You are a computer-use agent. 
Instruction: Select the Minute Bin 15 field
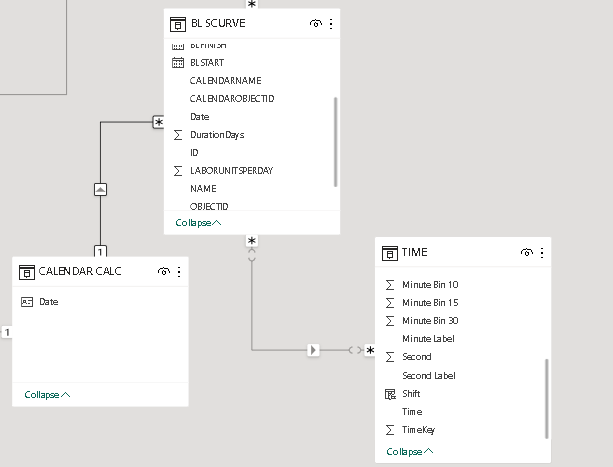(x=430, y=302)
